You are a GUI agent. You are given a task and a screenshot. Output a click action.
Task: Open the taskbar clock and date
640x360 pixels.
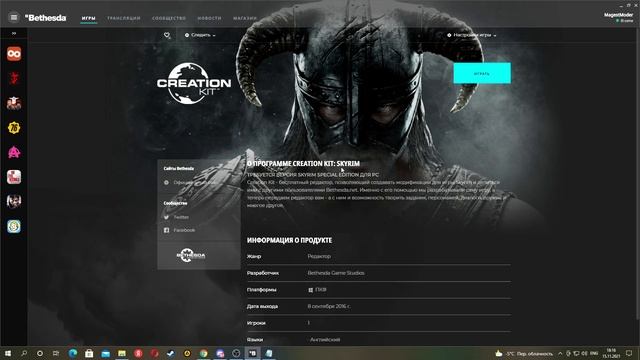[611, 353]
